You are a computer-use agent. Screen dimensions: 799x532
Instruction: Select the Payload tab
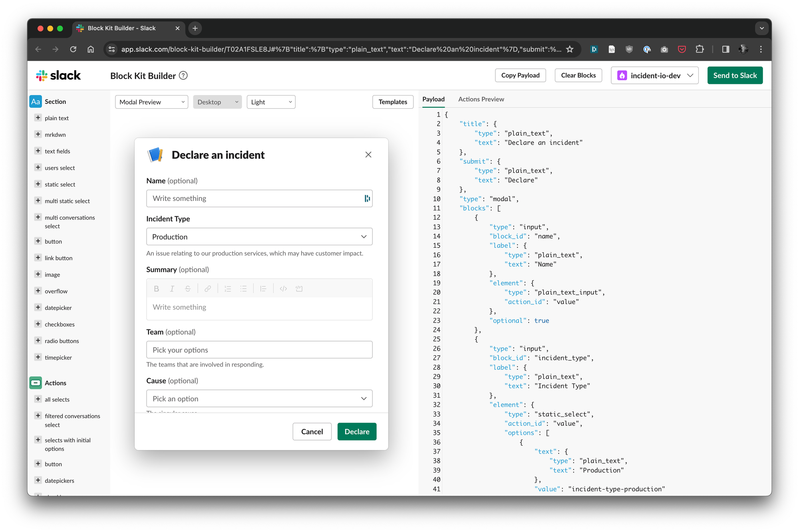pyautogui.click(x=433, y=99)
